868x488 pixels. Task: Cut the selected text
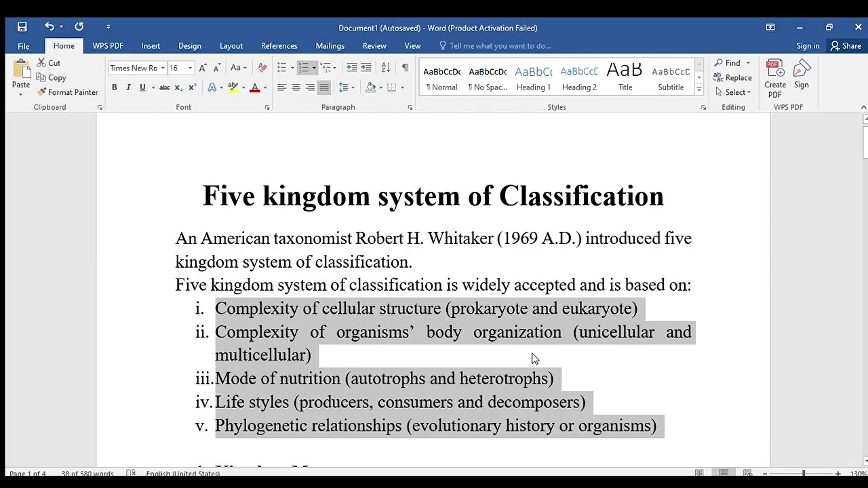click(49, 63)
